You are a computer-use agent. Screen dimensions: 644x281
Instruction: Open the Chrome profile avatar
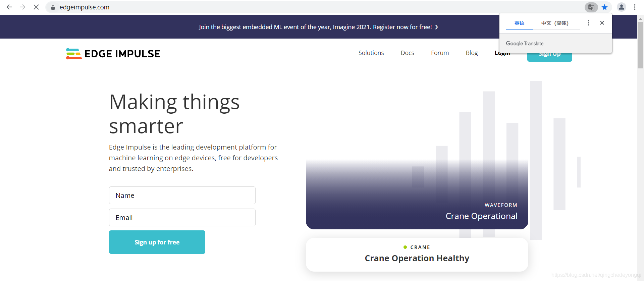(x=622, y=7)
